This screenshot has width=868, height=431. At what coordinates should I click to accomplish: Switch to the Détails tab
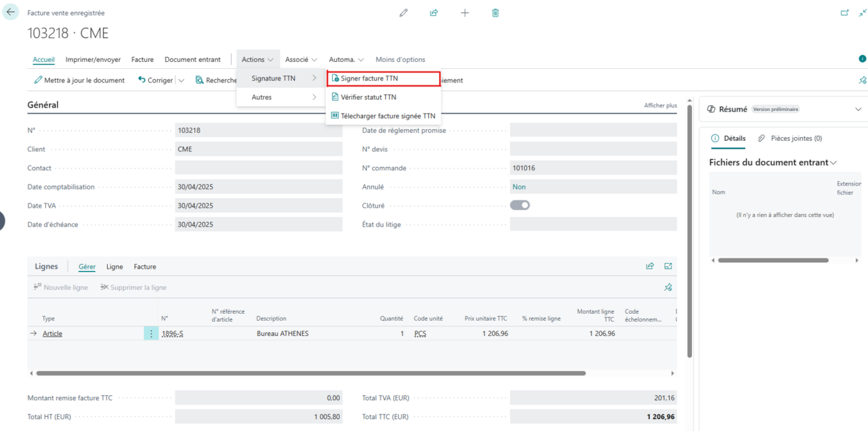728,138
